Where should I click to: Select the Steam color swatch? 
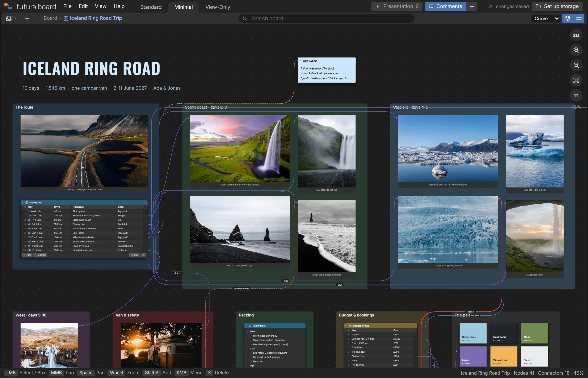[534, 356]
